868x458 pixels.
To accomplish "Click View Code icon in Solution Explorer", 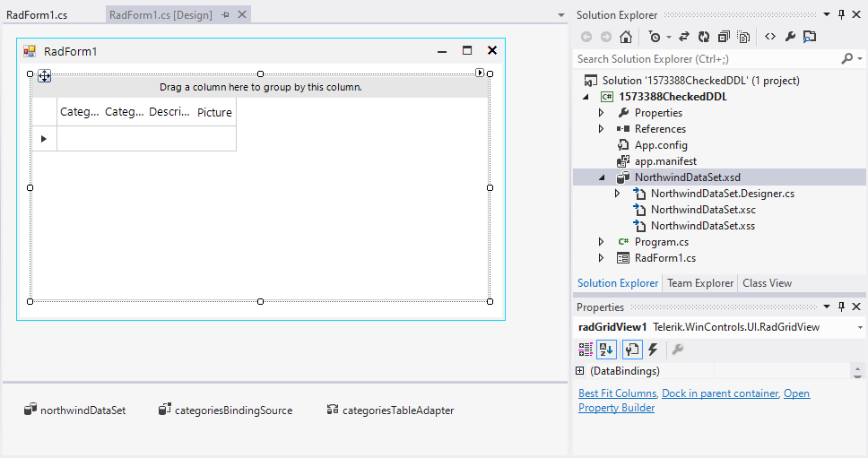I will click(770, 37).
